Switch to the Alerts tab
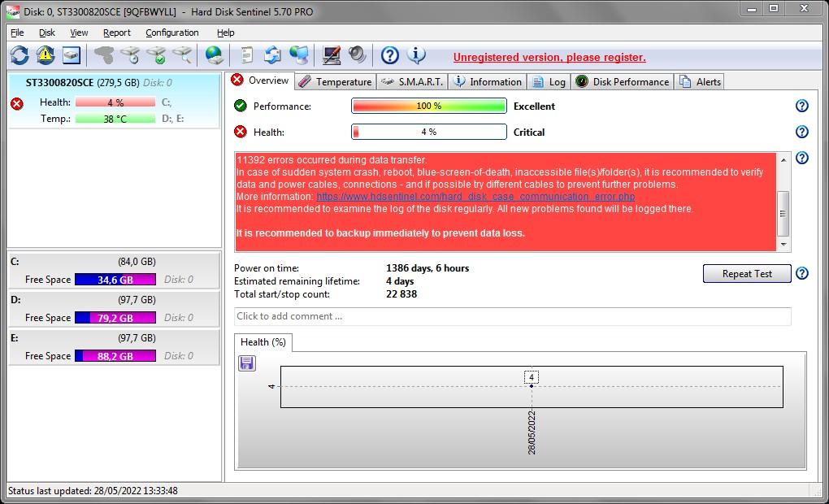 point(700,82)
